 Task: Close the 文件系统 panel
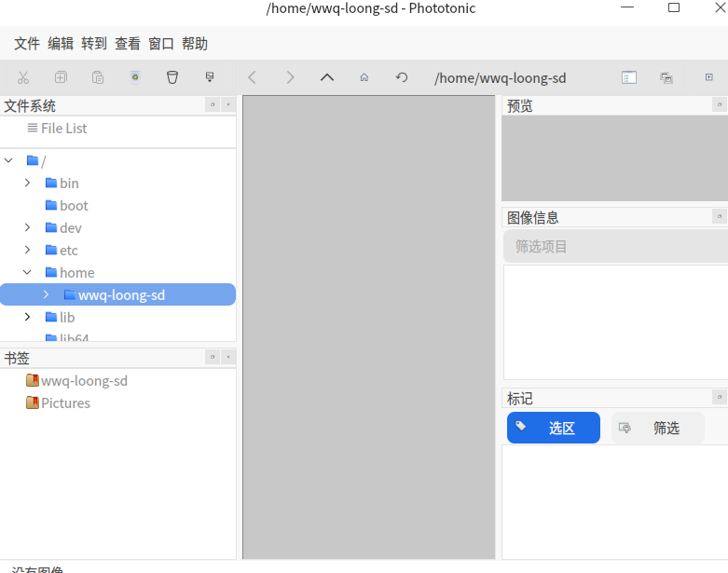228,105
